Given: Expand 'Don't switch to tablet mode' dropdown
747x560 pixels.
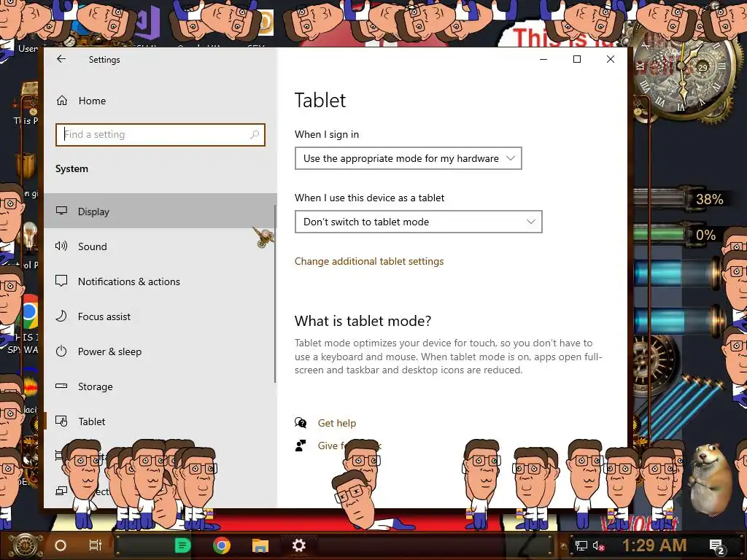Looking at the screenshot, I should pos(418,222).
